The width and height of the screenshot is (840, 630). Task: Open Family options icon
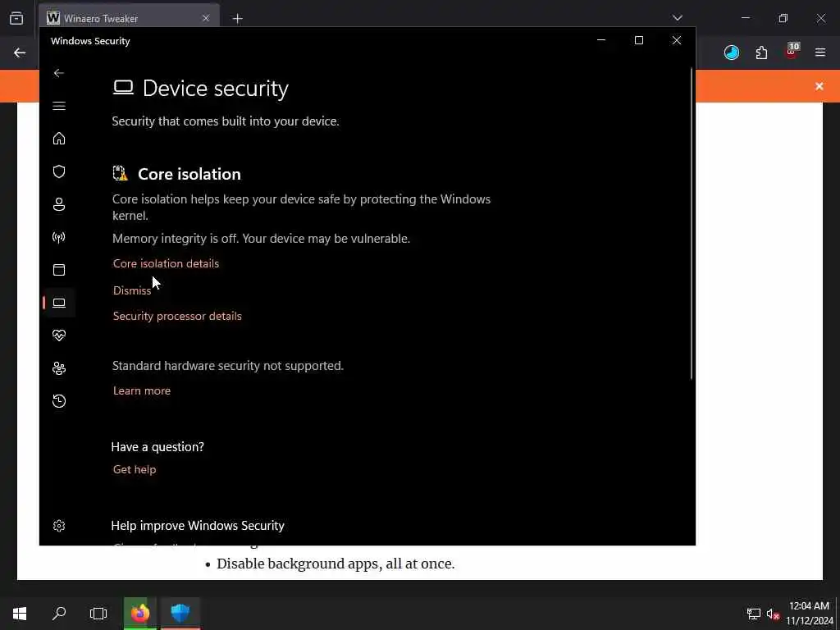tap(59, 368)
